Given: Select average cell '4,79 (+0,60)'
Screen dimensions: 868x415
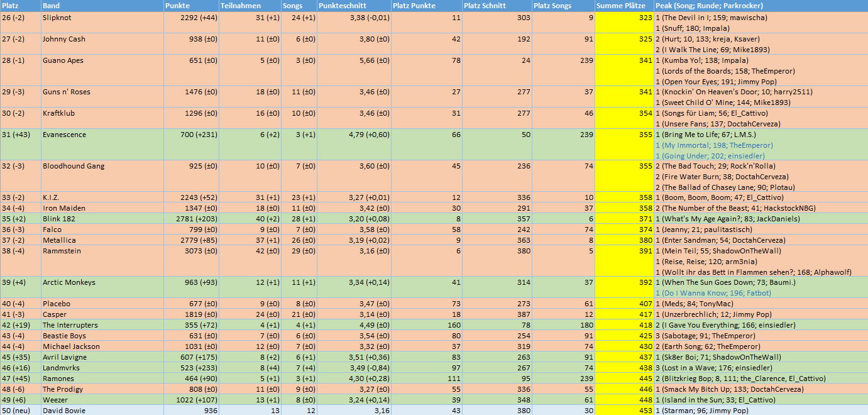Looking at the screenshot, I should click(354, 145).
